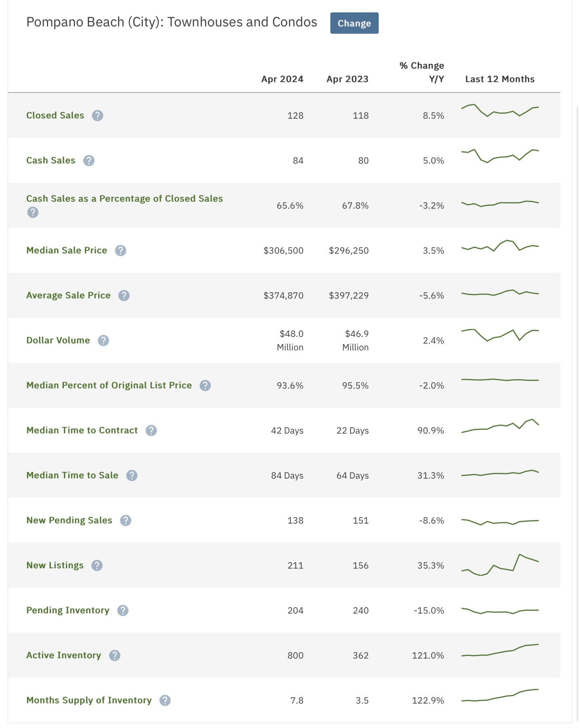Image resolution: width=580 pixels, height=728 pixels.
Task: Click the Change button
Action: point(354,23)
